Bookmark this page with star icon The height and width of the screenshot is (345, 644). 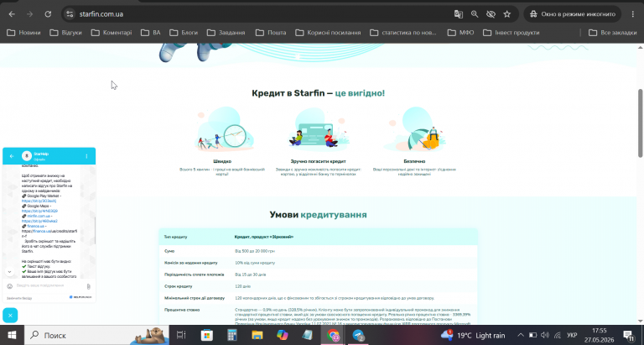pos(507,14)
